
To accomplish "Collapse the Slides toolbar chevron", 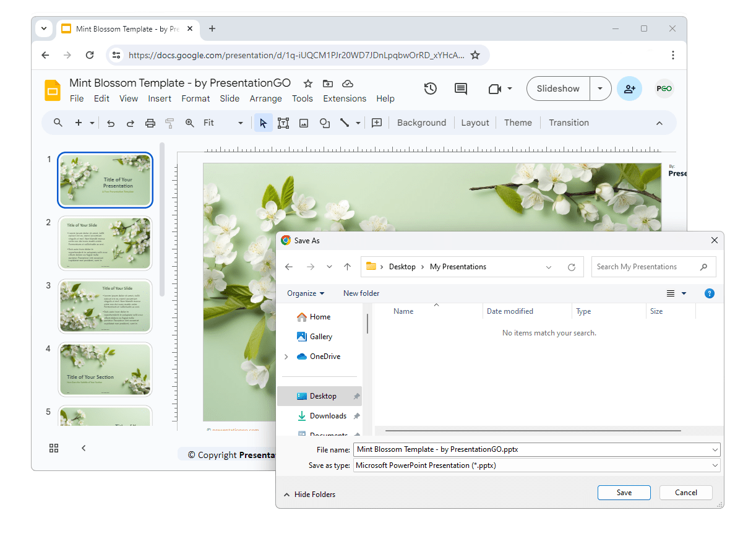I will (659, 123).
